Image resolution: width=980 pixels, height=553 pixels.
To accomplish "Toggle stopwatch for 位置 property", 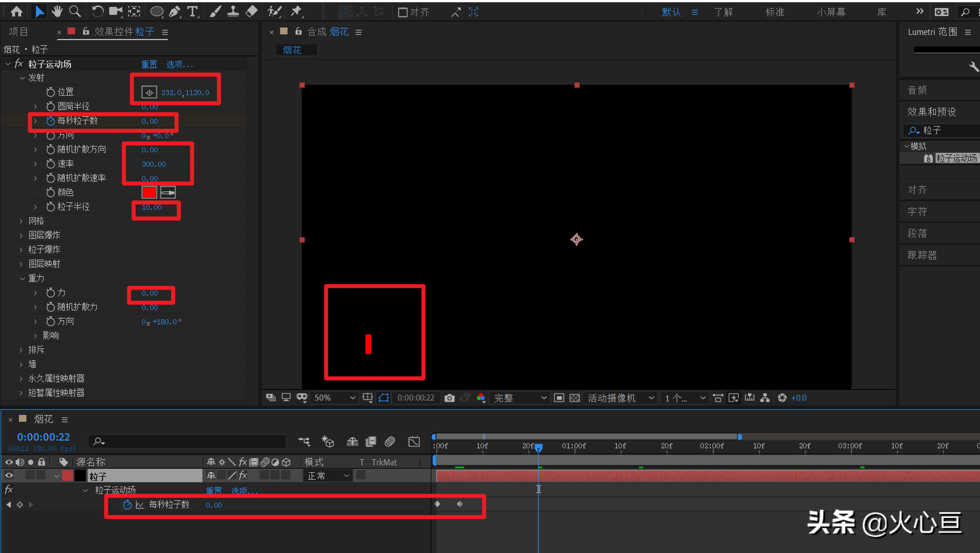I will (50, 92).
